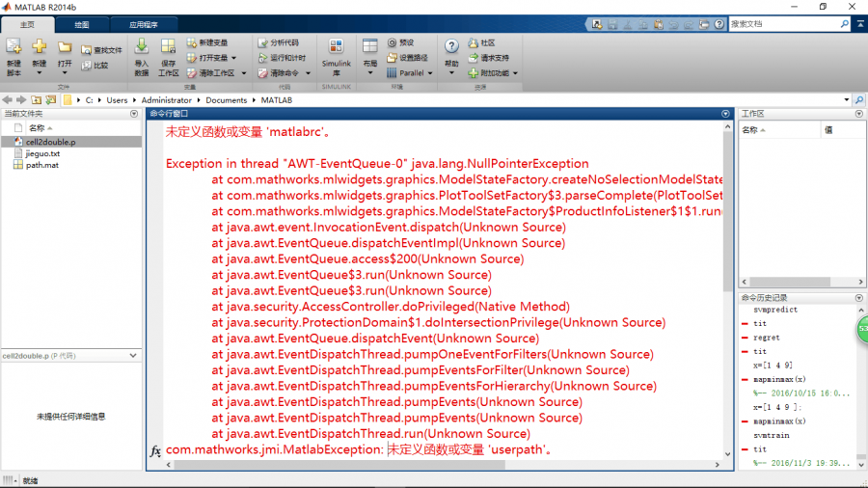Click the new shortcut icon in the quick access toolbar

point(597,24)
